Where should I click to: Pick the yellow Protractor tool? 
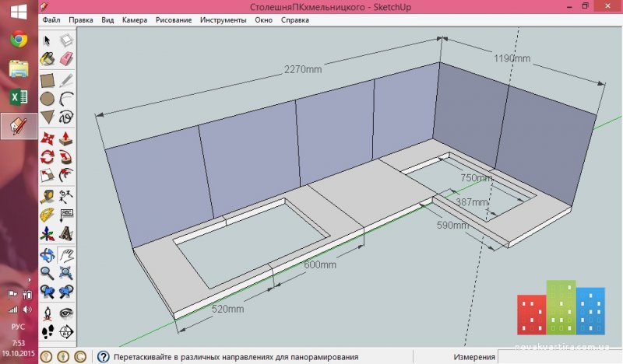(x=48, y=215)
